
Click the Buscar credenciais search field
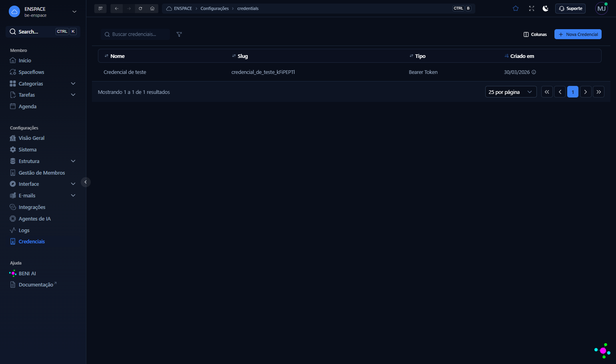136,34
